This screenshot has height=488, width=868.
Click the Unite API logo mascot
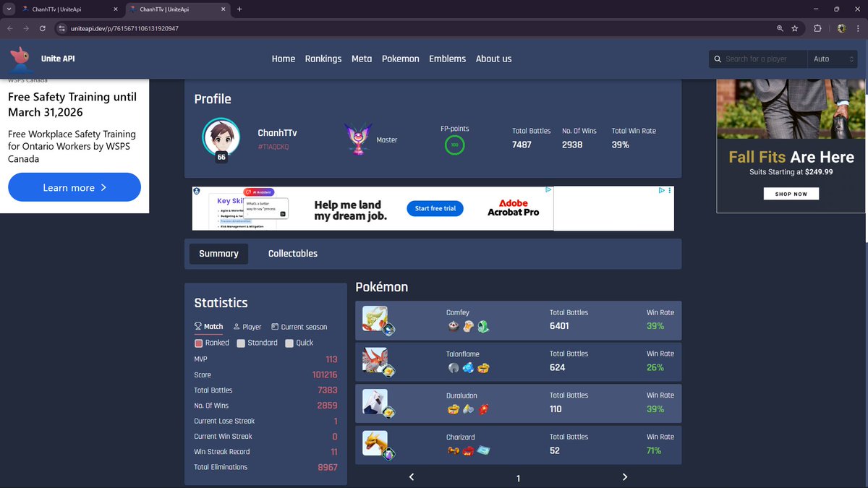(x=21, y=59)
